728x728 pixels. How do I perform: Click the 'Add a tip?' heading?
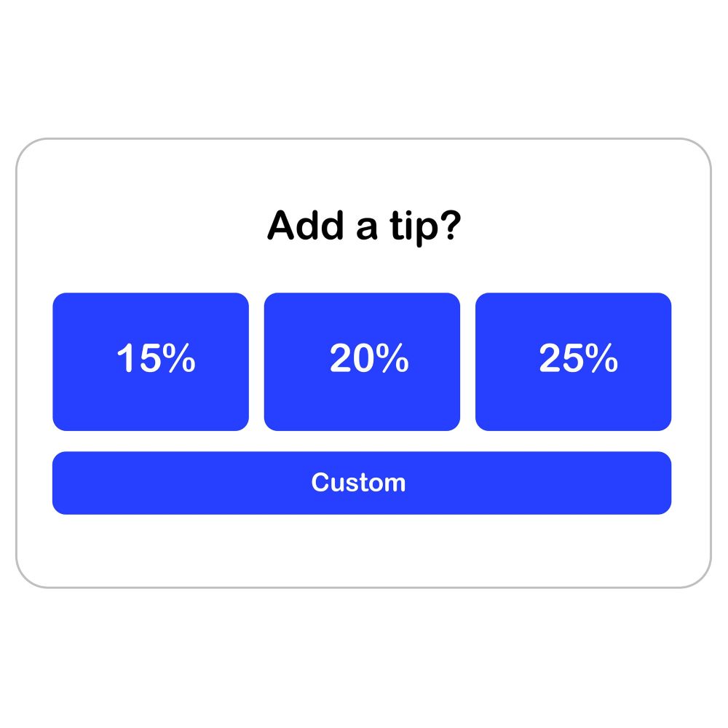point(364,226)
